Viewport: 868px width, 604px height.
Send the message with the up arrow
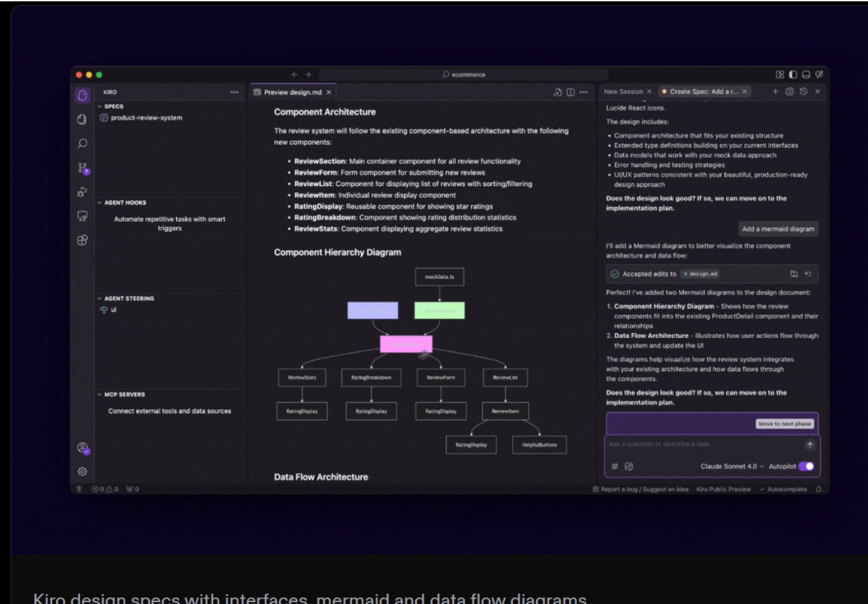(x=810, y=445)
